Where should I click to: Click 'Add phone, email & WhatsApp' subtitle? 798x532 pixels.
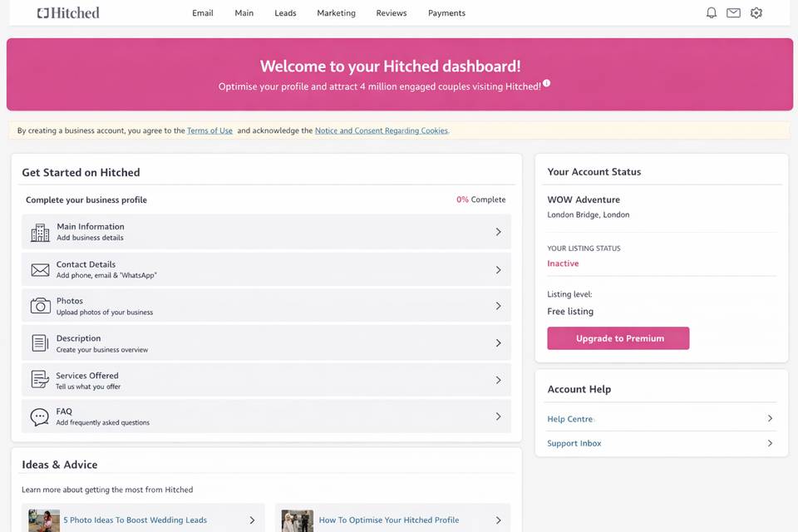(106, 275)
